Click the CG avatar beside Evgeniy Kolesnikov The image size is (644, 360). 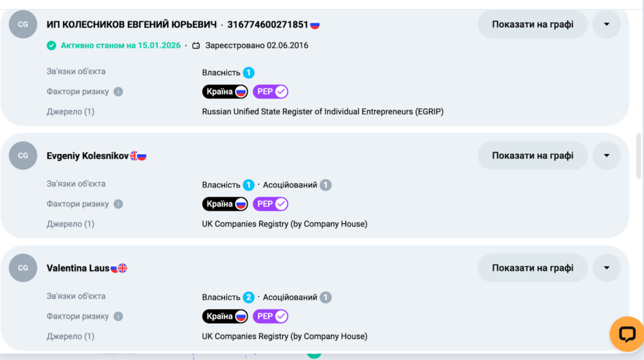(23, 156)
